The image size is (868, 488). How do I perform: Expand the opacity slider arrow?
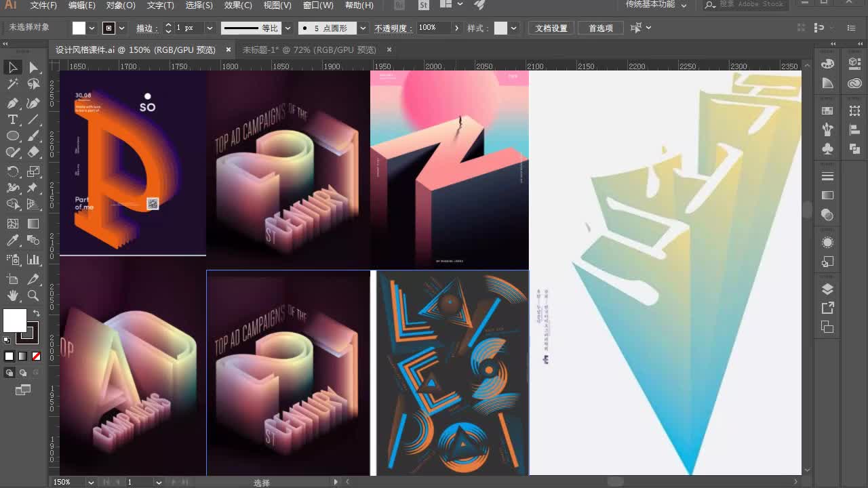pos(456,28)
